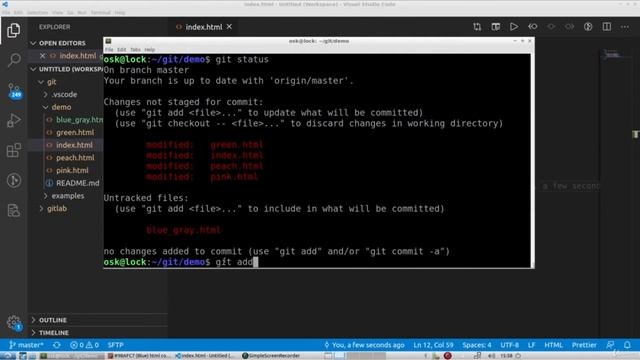Click the split editor icon
The width and height of the screenshot is (640, 360).
point(607,27)
